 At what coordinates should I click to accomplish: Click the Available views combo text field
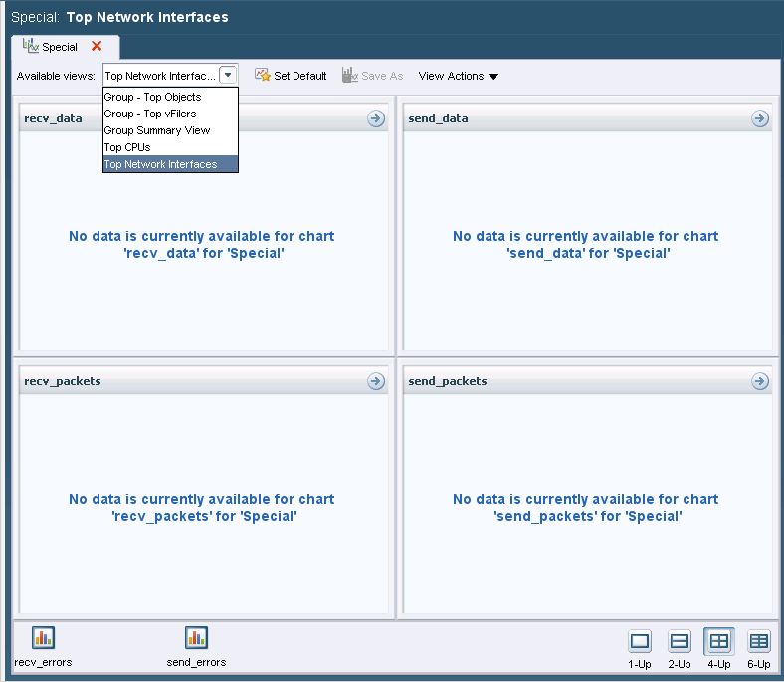(x=161, y=76)
